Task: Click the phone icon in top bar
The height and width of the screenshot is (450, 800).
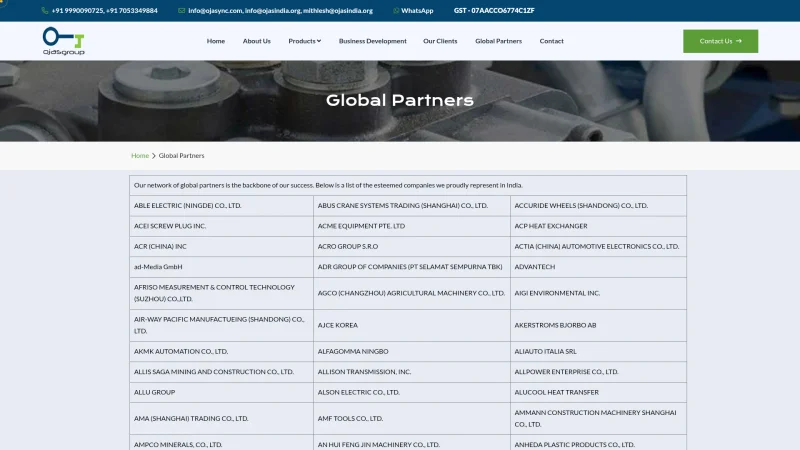Action: 45,11
